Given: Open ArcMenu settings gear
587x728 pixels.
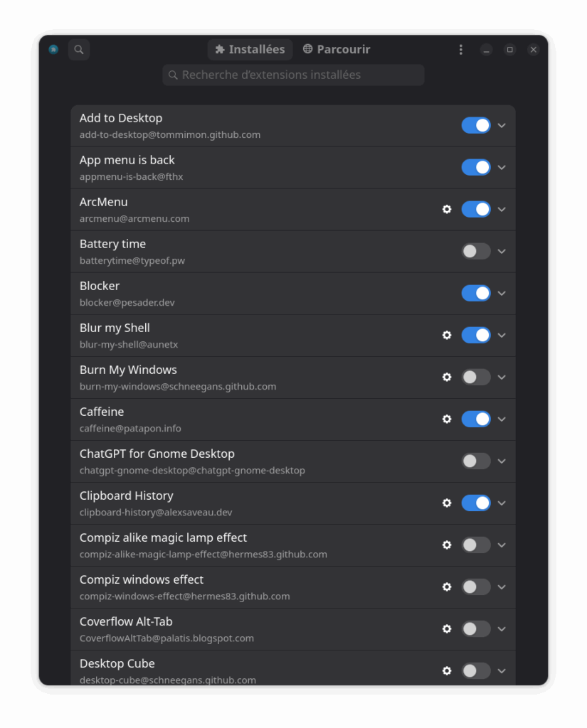Looking at the screenshot, I should coord(447,210).
